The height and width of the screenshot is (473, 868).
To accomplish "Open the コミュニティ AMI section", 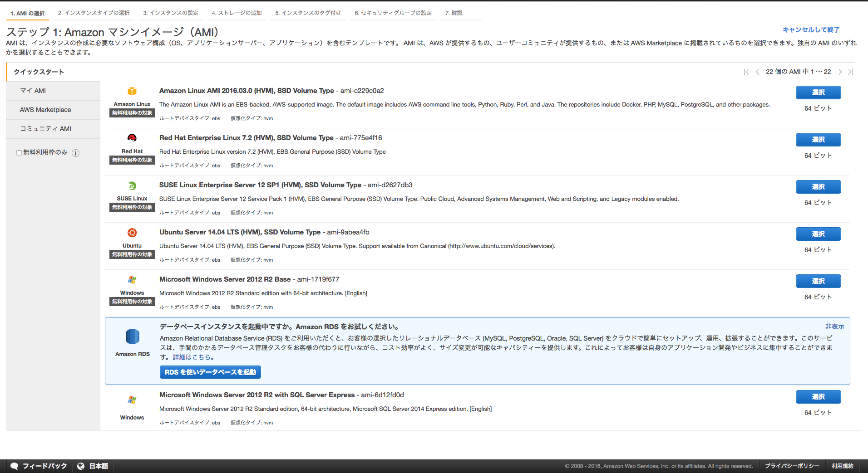I will [45, 129].
